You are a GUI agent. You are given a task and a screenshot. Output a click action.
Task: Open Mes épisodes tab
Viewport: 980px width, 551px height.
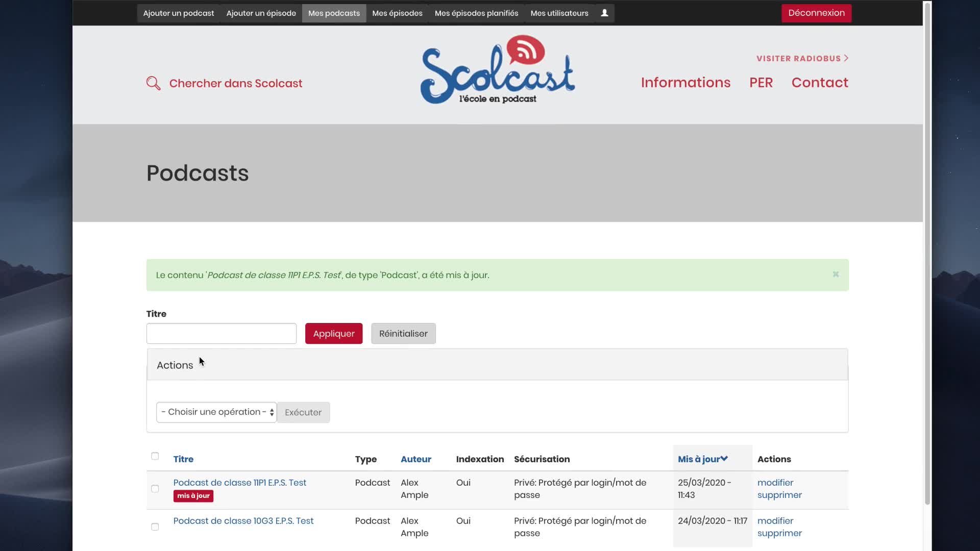coord(397,13)
